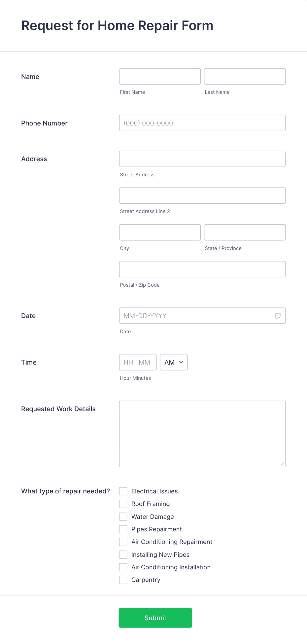Screen dimensions: 307x644
Task: Select the Water Damage checkbox
Action: coord(123,517)
